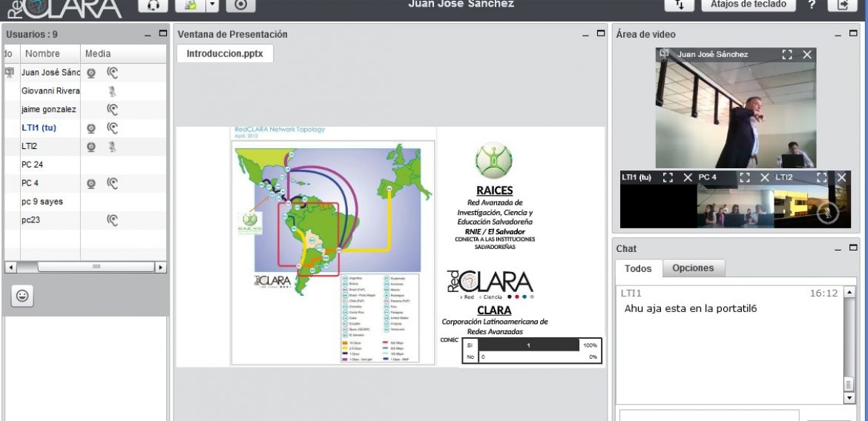Click the network topology map slide image
868x421 pixels.
point(332,245)
